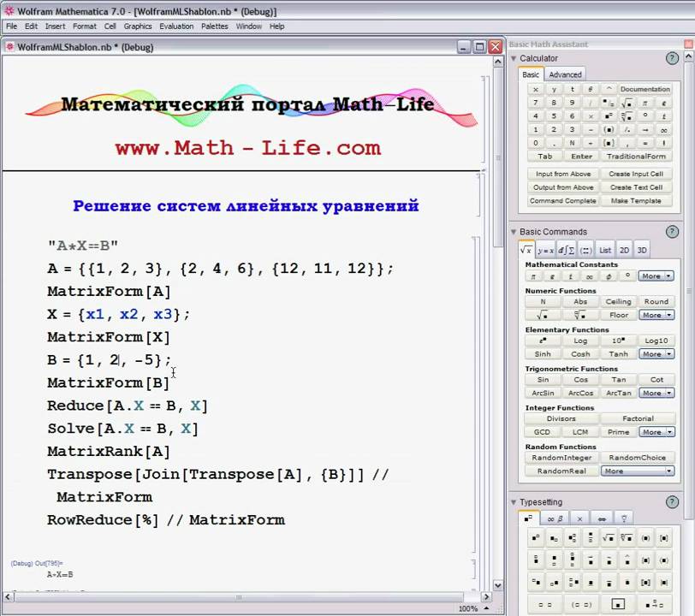Switch to the Advanced calculator tab
The width and height of the screenshot is (695, 616).
[565, 74]
